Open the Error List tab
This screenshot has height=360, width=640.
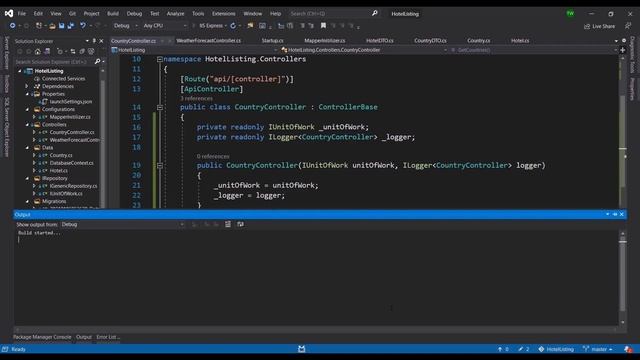click(x=108, y=337)
